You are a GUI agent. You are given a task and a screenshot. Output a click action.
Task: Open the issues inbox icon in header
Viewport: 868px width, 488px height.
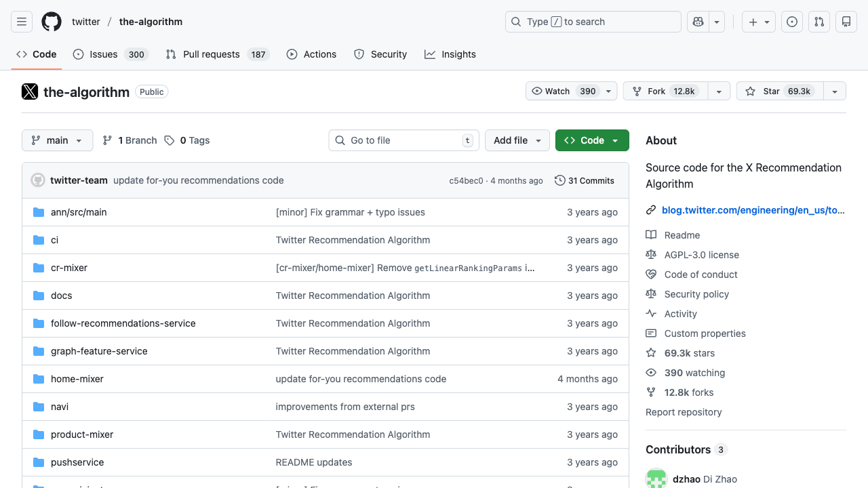(792, 22)
